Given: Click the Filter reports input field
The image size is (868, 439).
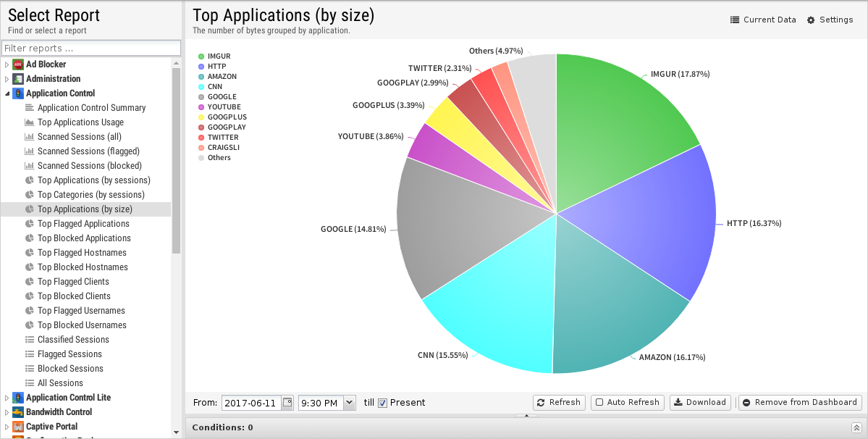Looking at the screenshot, I should coord(91,48).
